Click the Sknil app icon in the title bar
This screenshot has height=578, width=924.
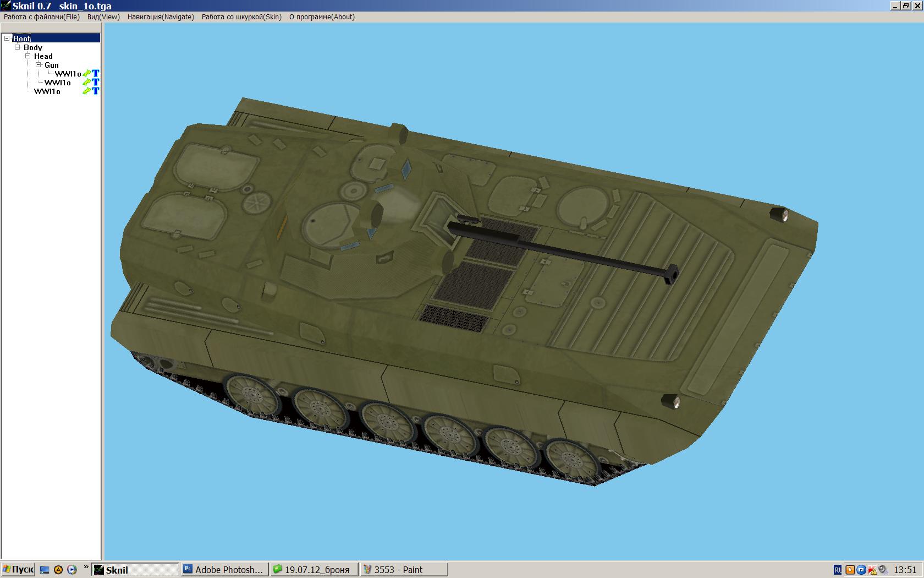pos(6,6)
